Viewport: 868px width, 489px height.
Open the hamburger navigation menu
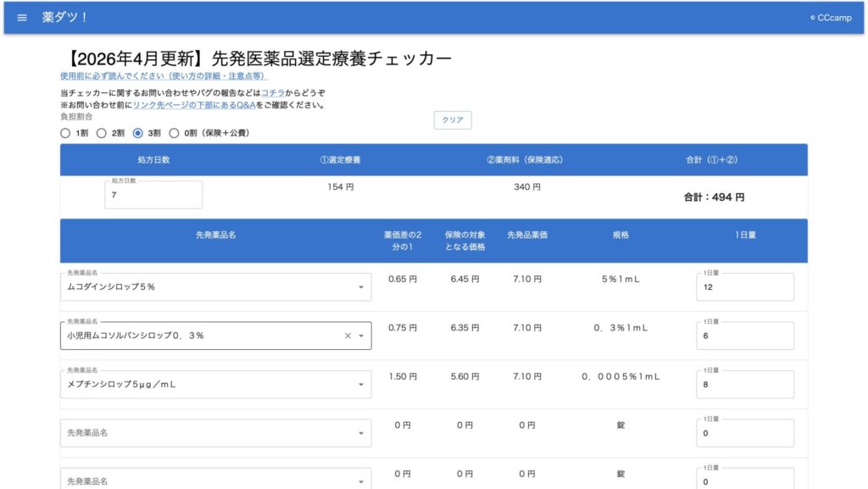click(22, 18)
